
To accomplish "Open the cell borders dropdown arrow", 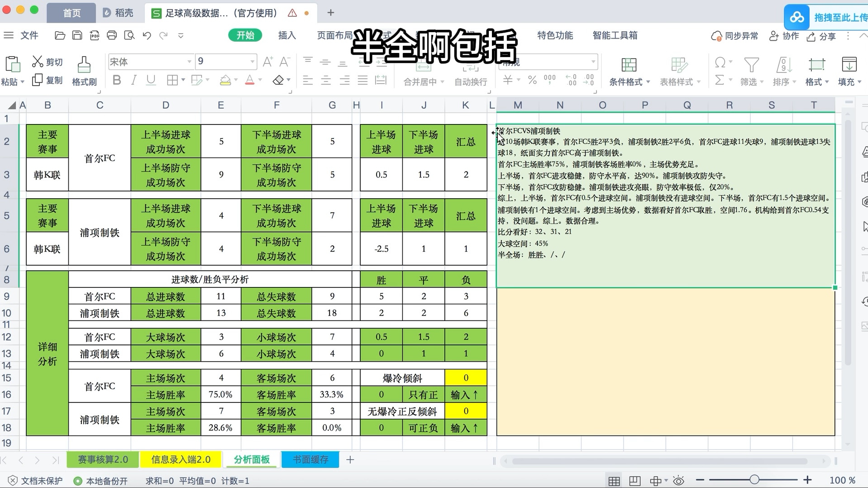I will coord(183,80).
